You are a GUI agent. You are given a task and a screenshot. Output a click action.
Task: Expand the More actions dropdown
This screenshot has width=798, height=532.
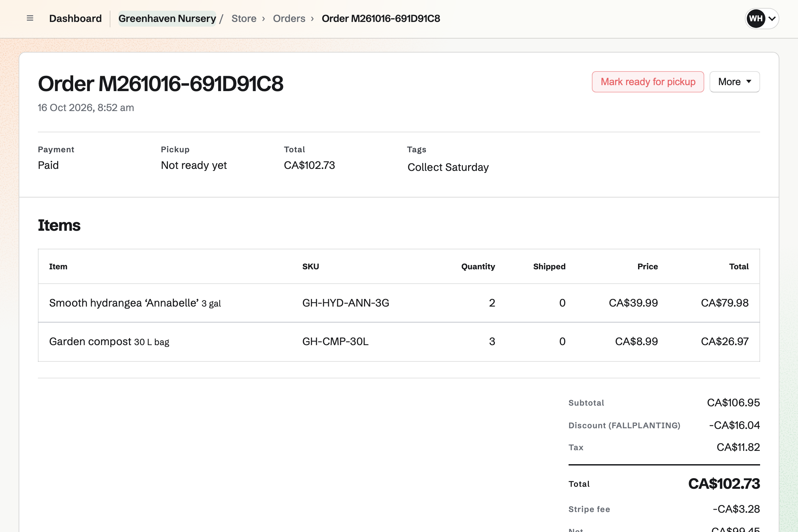pyautogui.click(x=734, y=82)
